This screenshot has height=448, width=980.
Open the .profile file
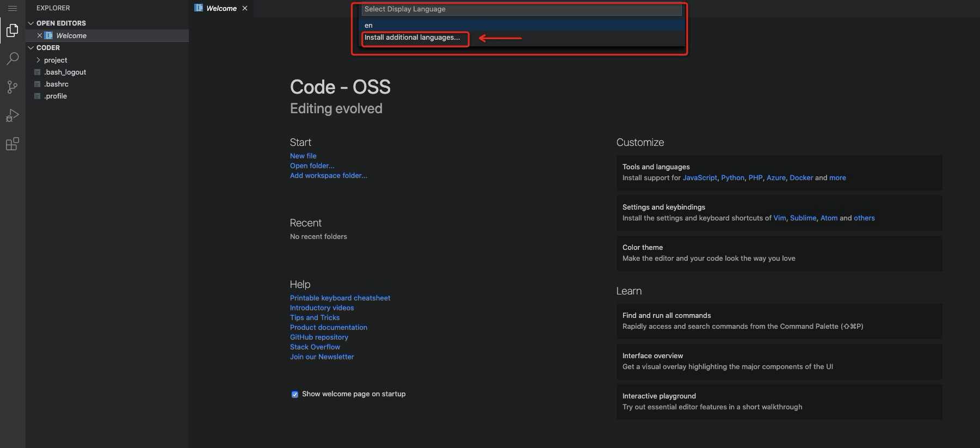tap(56, 96)
